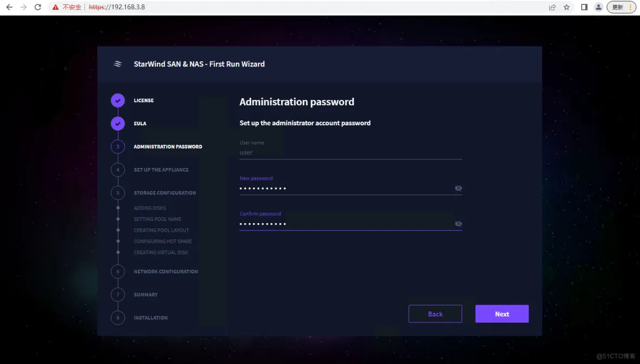
Task: Select Set Up The Appliance step
Action: 161,170
